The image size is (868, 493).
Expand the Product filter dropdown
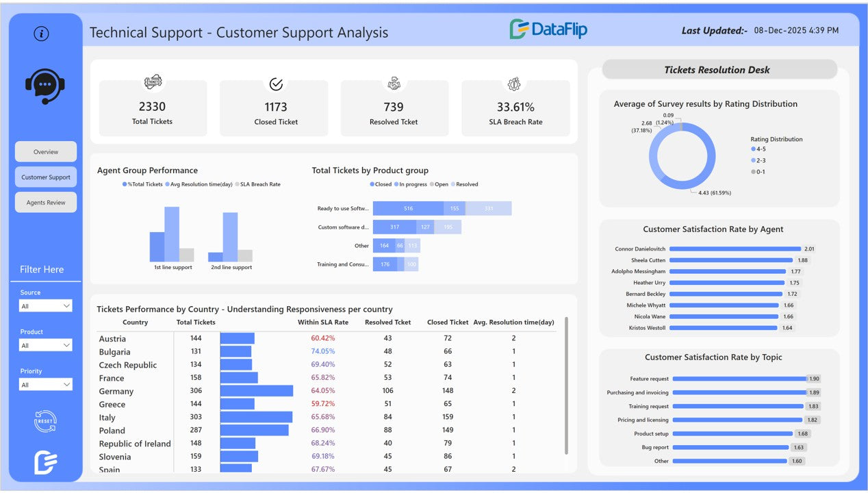coord(45,346)
